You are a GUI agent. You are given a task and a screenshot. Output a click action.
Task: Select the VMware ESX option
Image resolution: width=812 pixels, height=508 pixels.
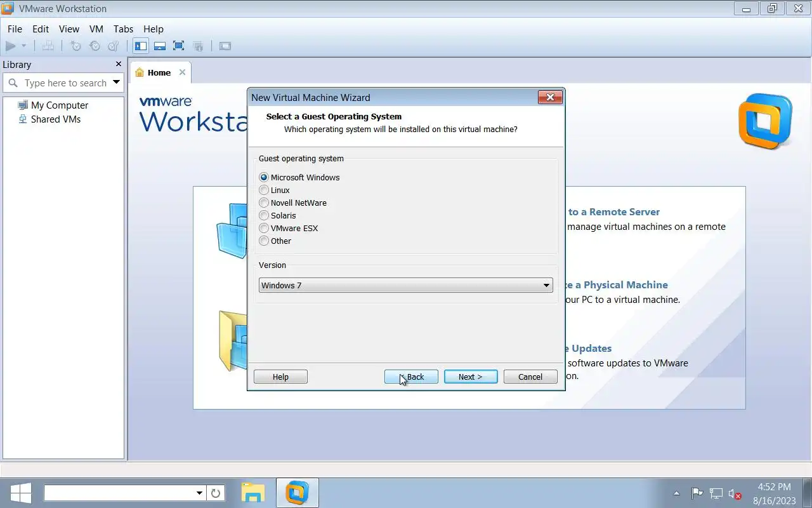[289, 228]
